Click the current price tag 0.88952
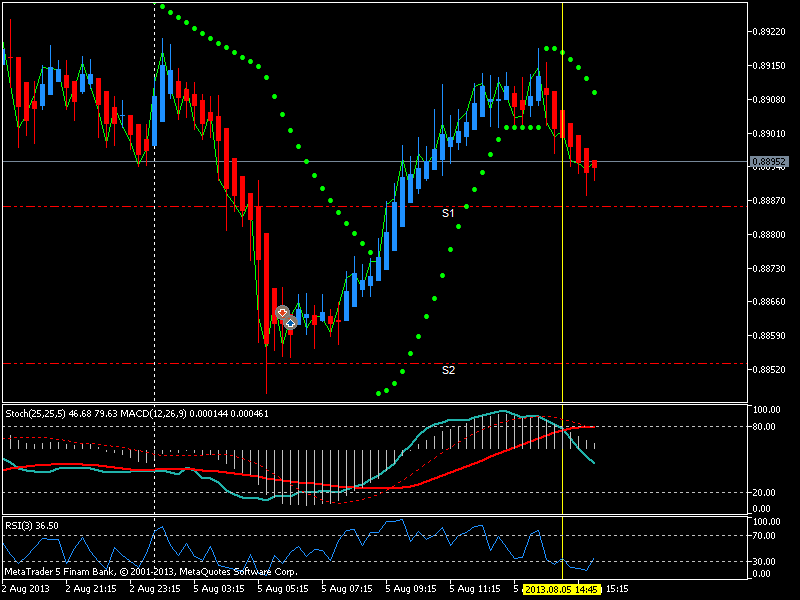This screenshot has width=800, height=600. click(770, 161)
